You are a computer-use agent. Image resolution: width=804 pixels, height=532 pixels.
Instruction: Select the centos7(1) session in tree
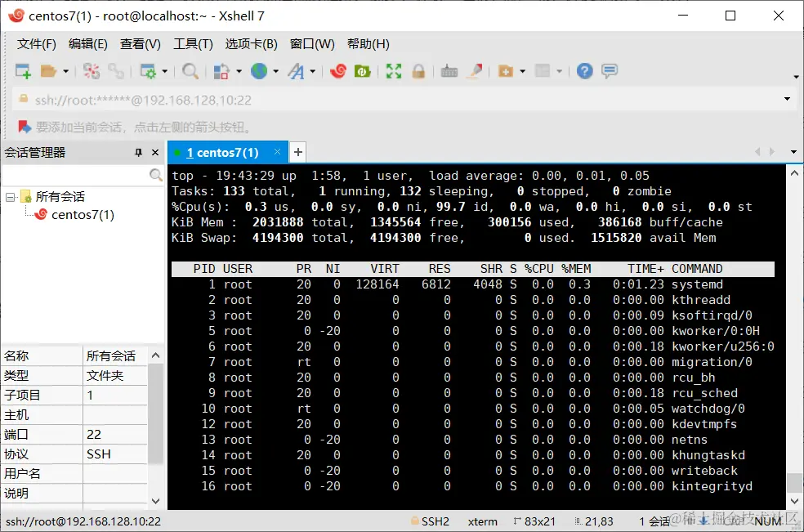point(83,214)
